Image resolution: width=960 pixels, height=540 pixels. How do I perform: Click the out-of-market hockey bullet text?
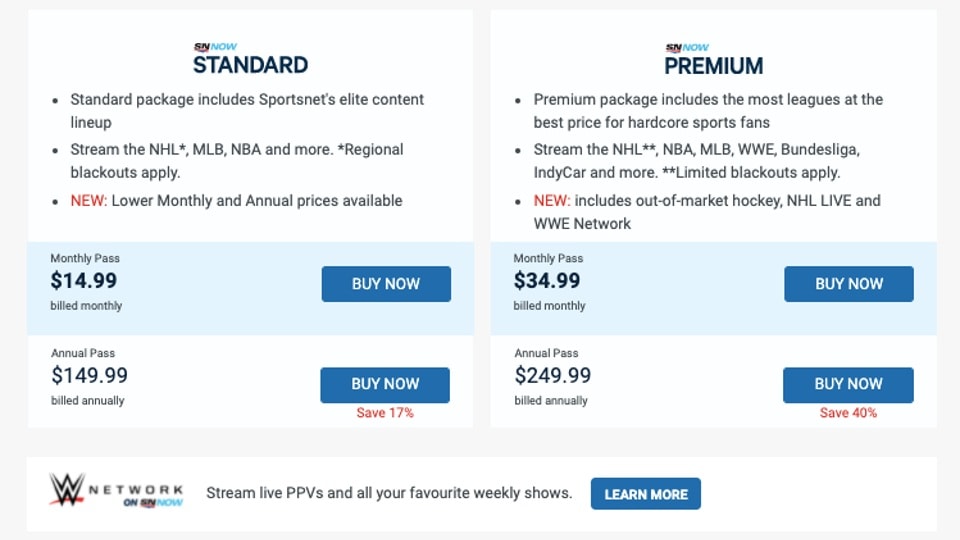pyautogui.click(x=707, y=211)
